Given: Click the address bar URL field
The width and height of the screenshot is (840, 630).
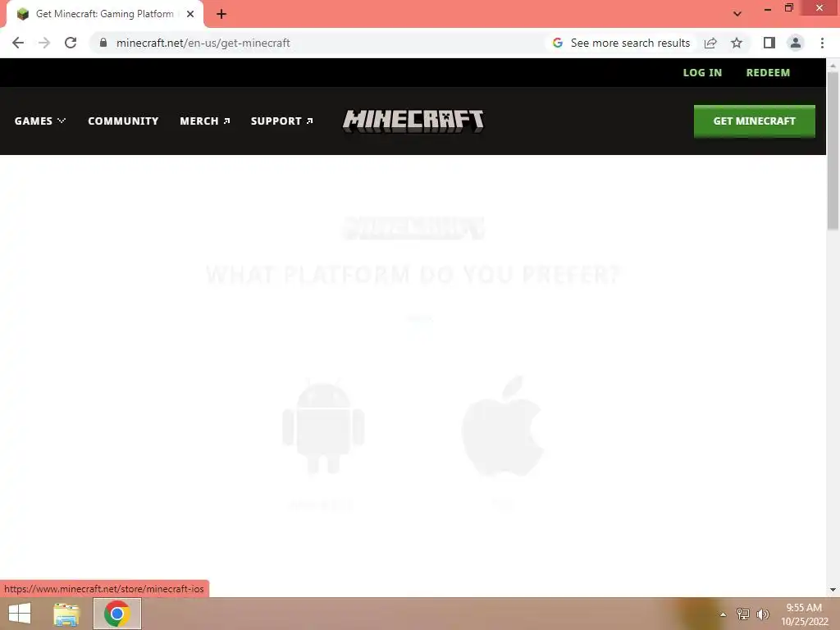Looking at the screenshot, I should tap(322, 43).
